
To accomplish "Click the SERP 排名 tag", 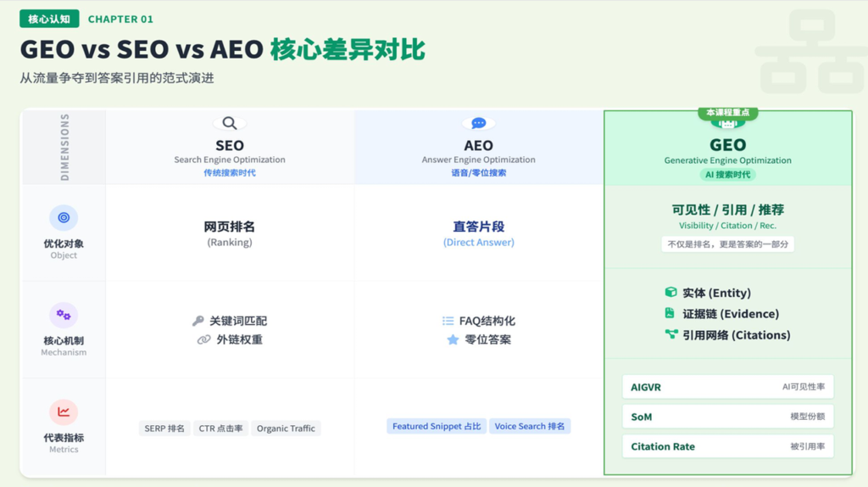I will pyautogui.click(x=164, y=428).
